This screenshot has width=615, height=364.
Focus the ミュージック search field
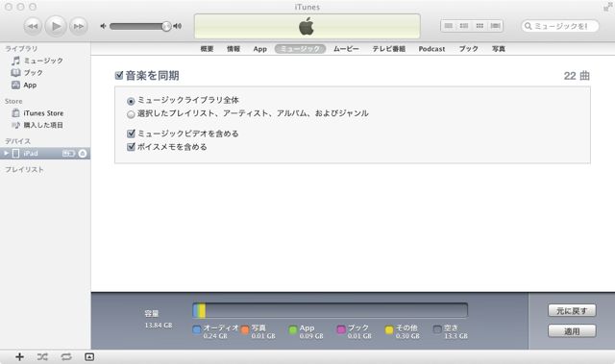point(560,26)
